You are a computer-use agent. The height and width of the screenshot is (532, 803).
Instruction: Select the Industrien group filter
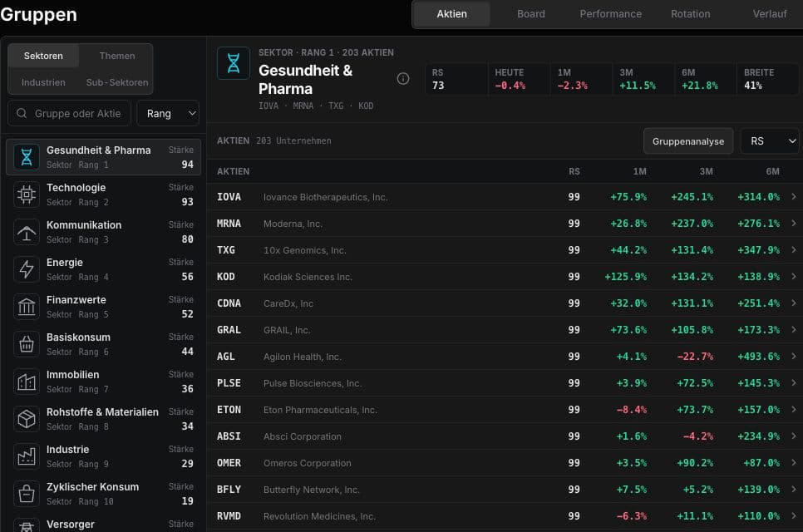pyautogui.click(x=43, y=82)
